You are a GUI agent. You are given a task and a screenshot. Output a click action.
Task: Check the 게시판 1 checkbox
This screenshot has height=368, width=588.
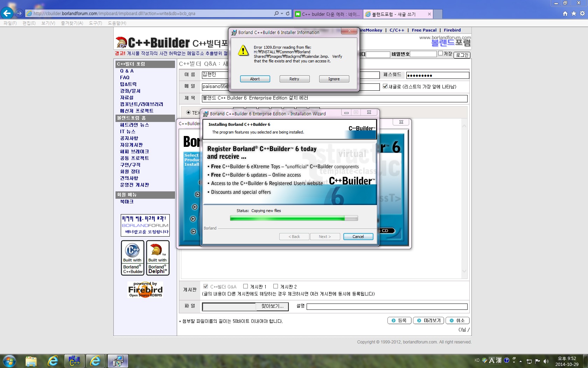[245, 286]
